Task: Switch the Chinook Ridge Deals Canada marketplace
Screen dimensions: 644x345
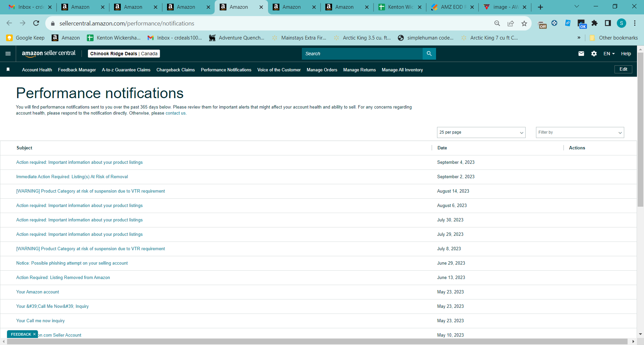Action: (124, 54)
